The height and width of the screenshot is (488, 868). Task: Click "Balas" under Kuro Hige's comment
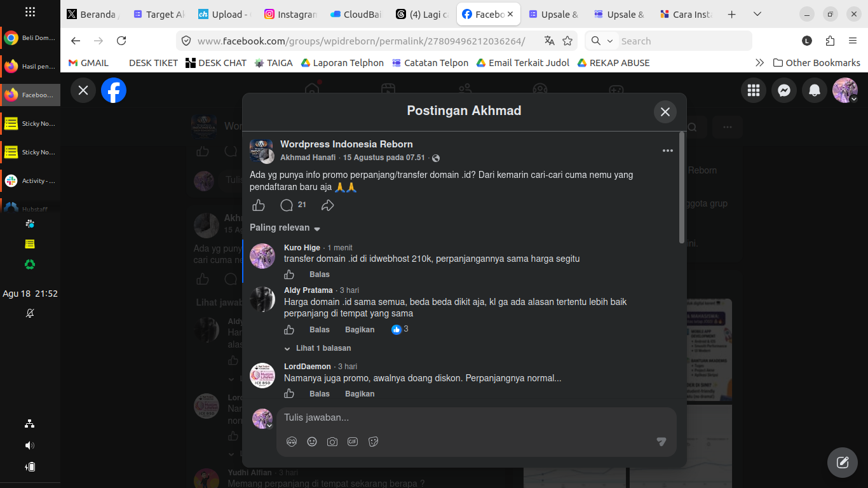tap(320, 274)
